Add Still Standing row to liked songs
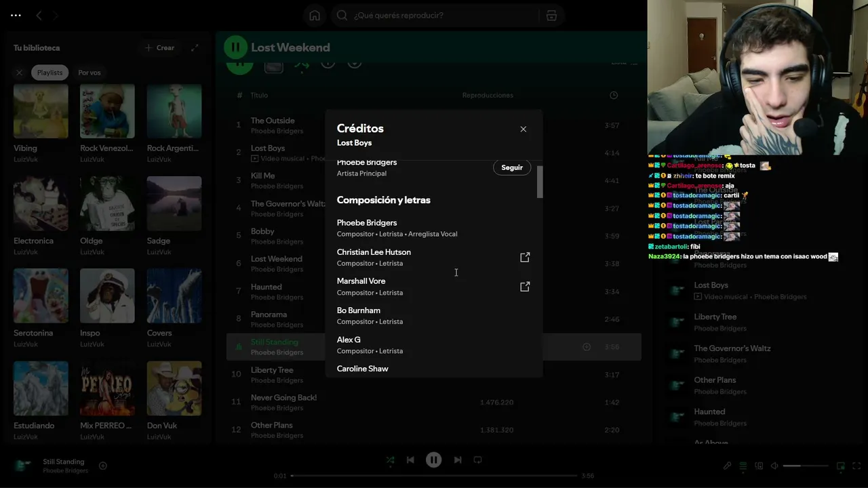 click(587, 347)
